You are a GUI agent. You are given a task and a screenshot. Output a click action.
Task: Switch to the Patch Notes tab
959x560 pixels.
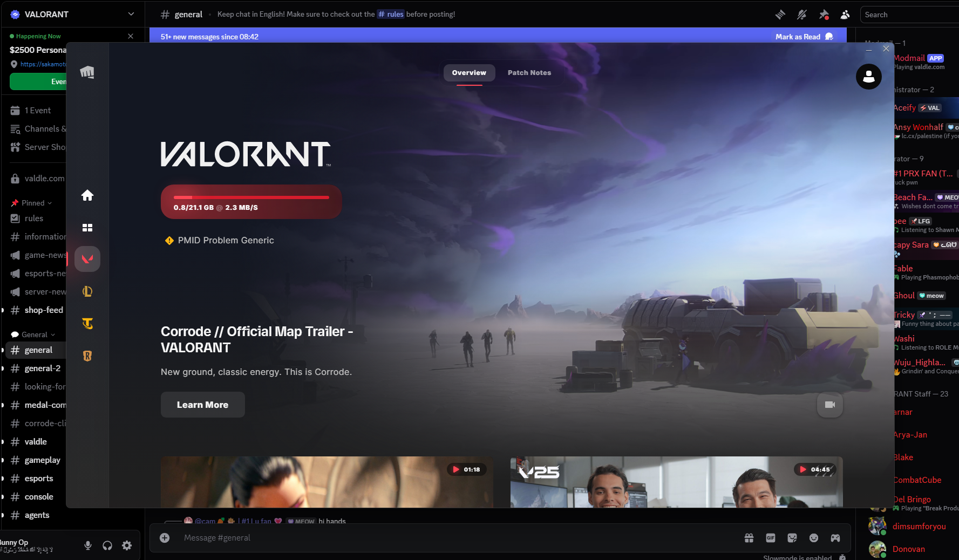pos(529,73)
